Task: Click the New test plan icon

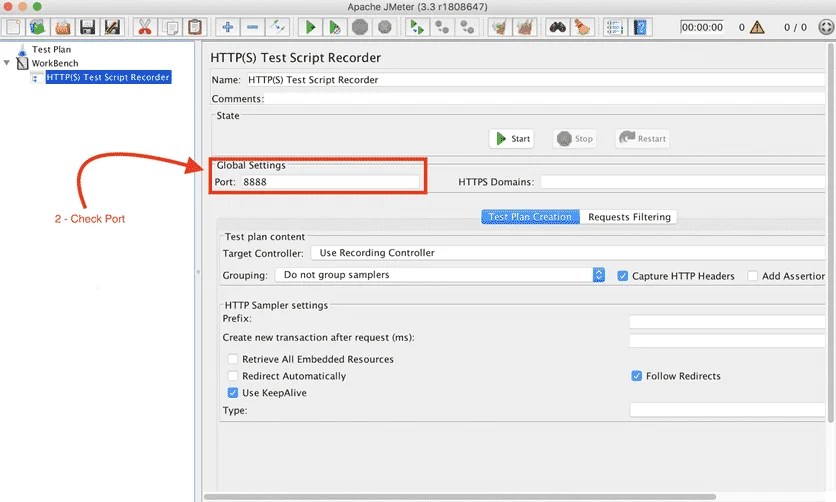Action: 13,27
